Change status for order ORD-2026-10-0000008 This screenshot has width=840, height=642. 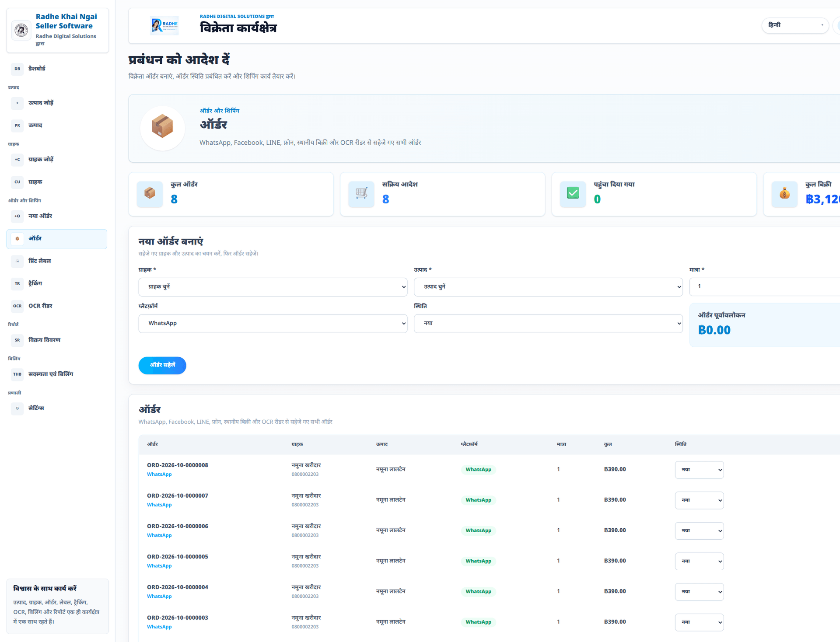(x=699, y=470)
